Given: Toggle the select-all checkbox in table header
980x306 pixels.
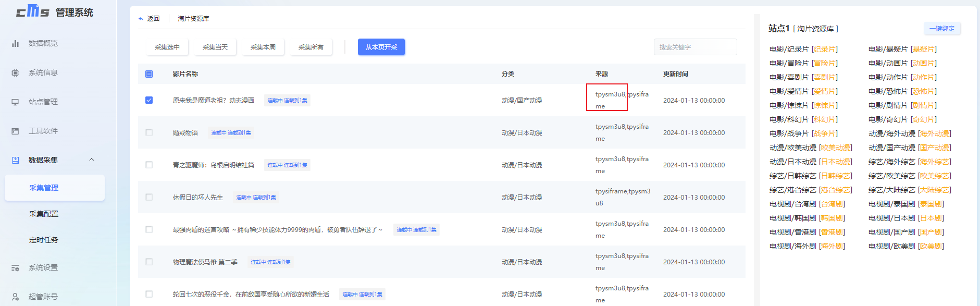Looking at the screenshot, I should coord(149,74).
